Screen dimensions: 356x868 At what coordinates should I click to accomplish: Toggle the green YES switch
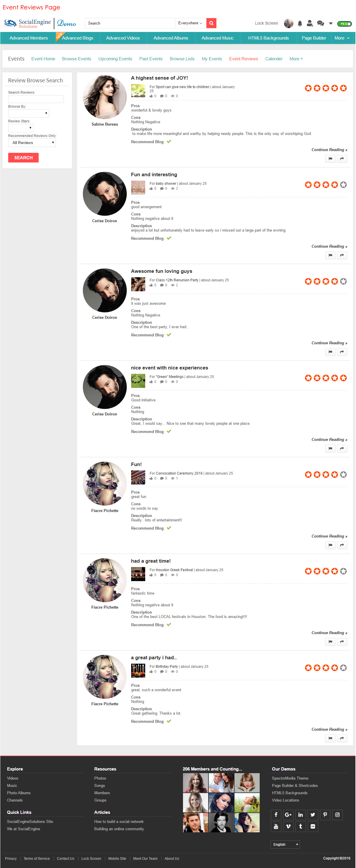coord(344,24)
